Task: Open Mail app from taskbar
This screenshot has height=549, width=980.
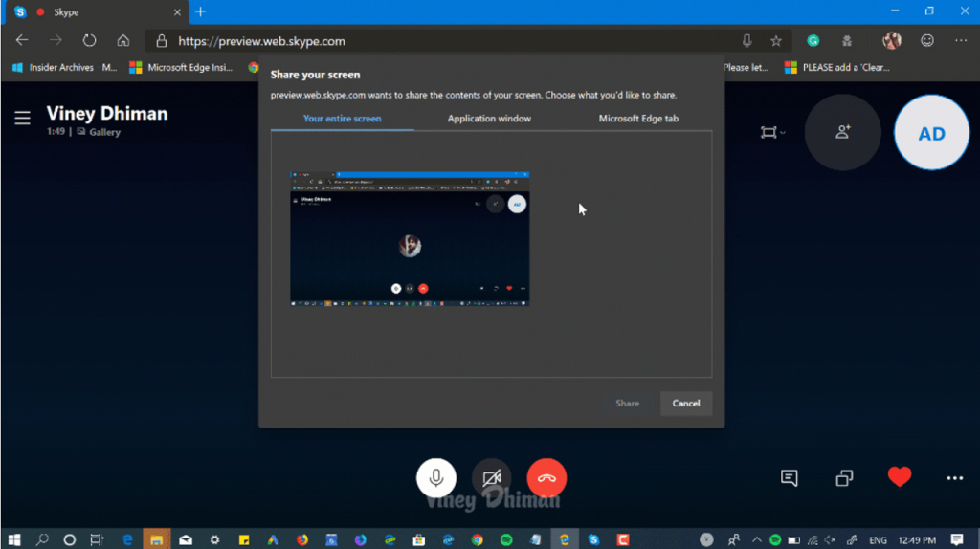Action: tap(186, 539)
